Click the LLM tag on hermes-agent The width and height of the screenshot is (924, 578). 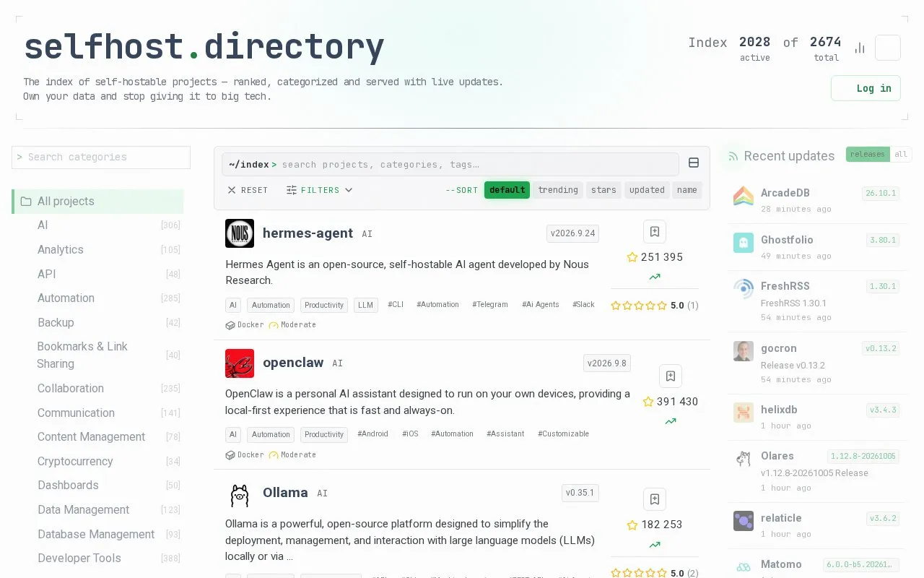pyautogui.click(x=366, y=305)
